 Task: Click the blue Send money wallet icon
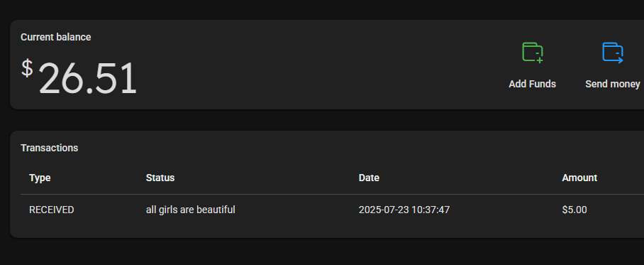613,53
